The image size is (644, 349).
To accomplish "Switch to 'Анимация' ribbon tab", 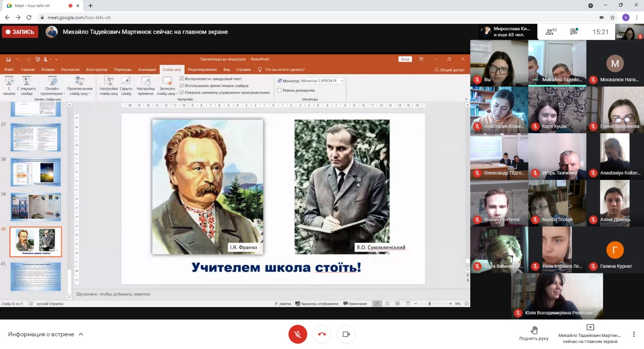I will (147, 70).
